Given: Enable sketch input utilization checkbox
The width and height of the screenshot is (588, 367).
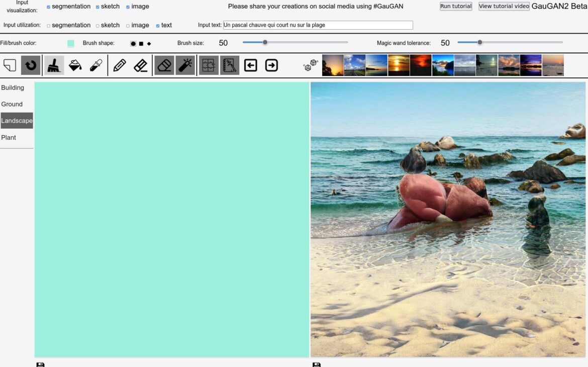Looking at the screenshot, I should [x=97, y=26].
